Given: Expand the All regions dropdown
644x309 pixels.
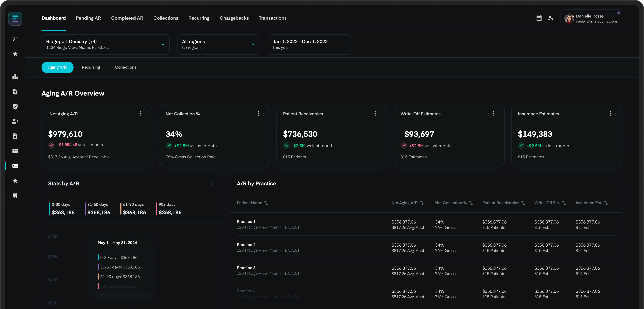Looking at the screenshot, I should (218, 44).
